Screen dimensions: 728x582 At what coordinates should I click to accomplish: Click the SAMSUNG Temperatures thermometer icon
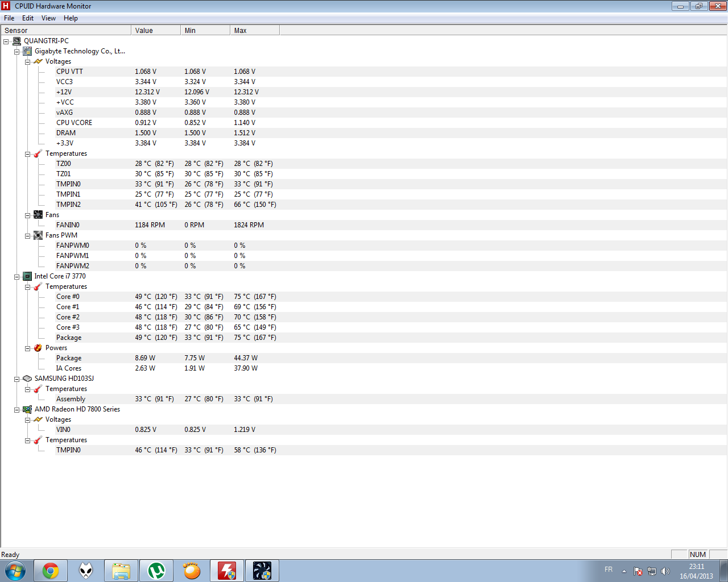[38, 389]
